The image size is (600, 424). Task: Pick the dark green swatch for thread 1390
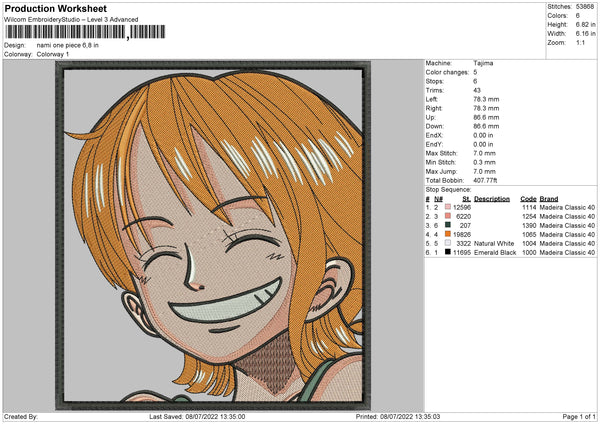tap(447, 225)
